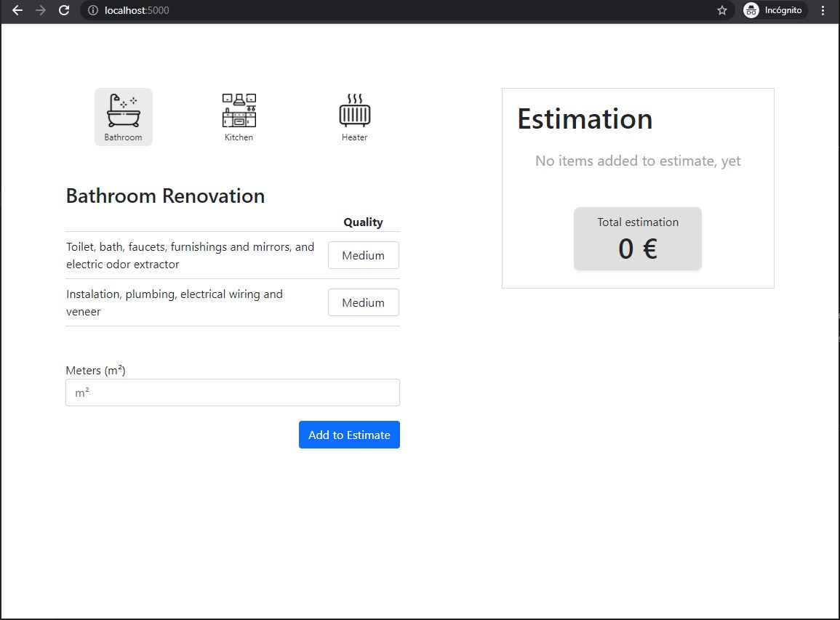
Task: Click the Bathroom label under the tub icon
Action: (x=123, y=137)
